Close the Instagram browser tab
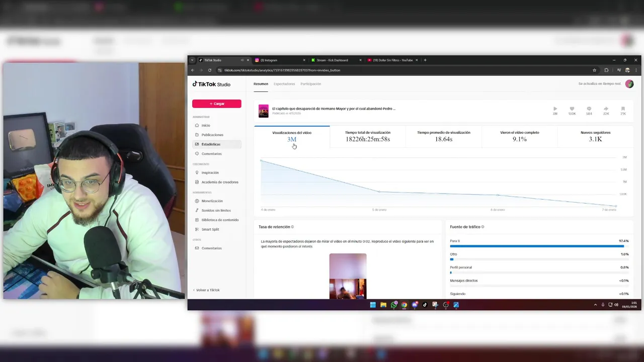The height and width of the screenshot is (362, 644). pos(304,60)
